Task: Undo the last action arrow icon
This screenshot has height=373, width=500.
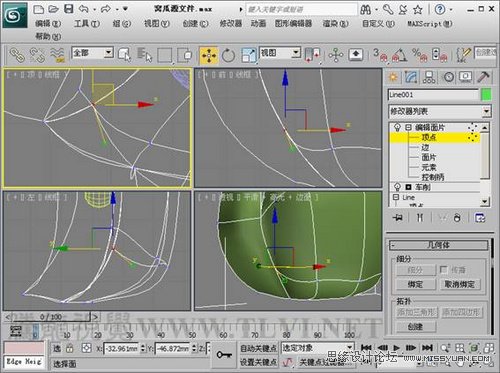Action: pos(83,9)
